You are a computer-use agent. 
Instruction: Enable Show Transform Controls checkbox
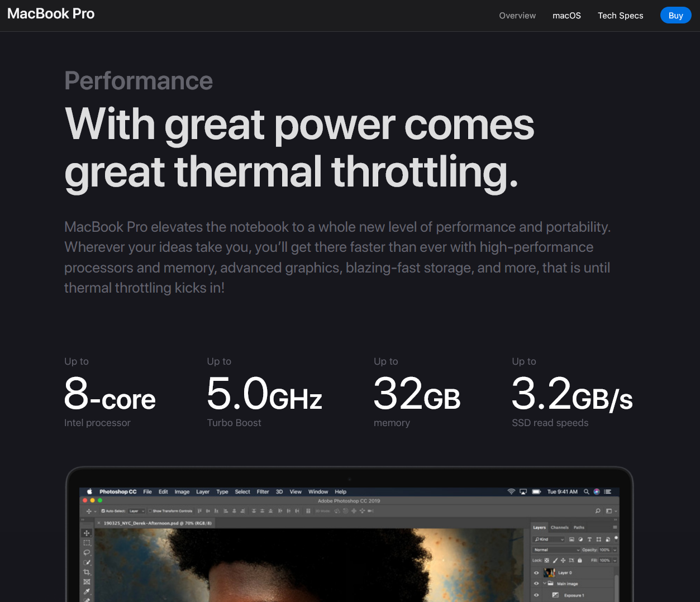[150, 511]
